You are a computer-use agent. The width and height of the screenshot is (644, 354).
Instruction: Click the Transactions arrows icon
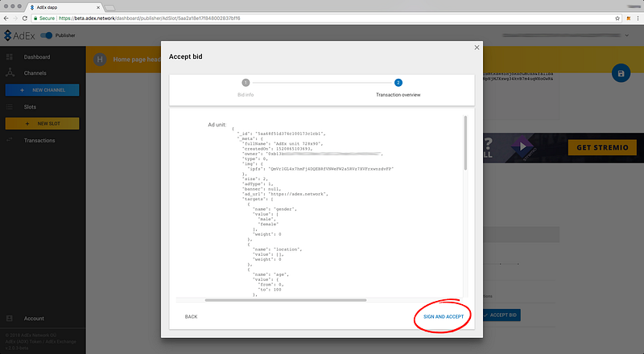[x=10, y=140]
